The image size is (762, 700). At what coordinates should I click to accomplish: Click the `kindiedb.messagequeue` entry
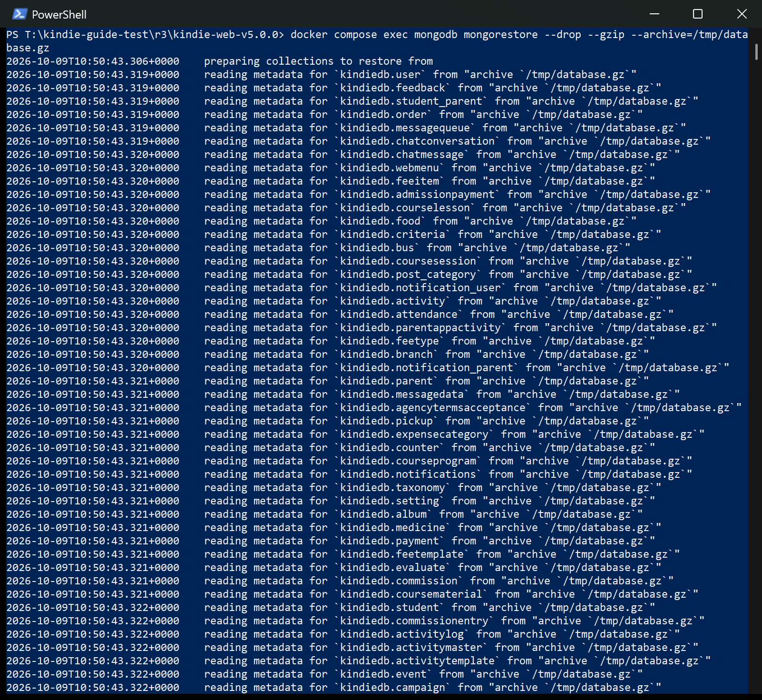405,128
